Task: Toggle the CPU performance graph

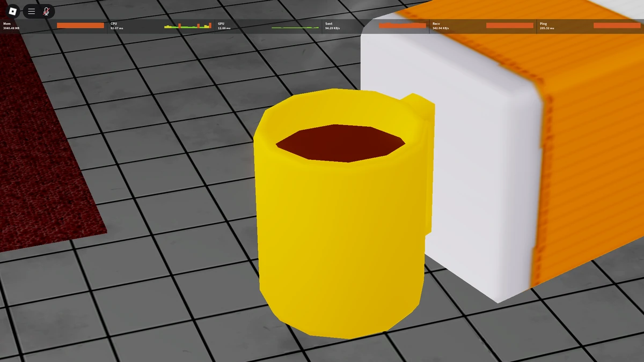Action: 188,25
